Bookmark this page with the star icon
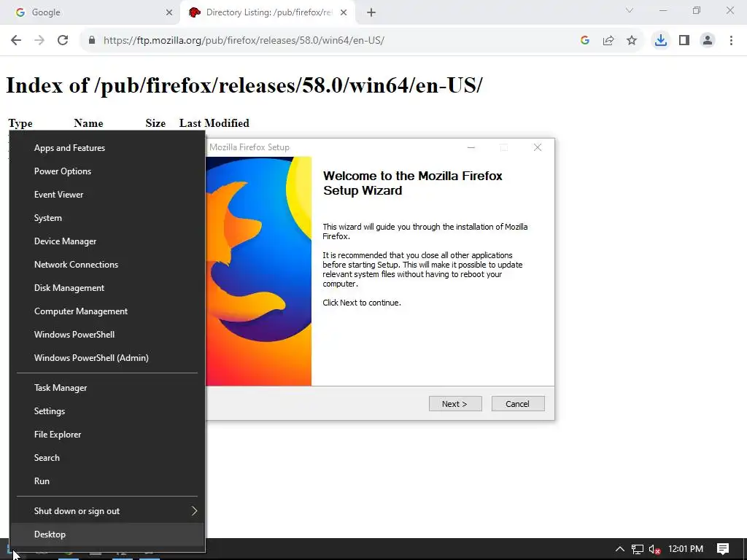Screen dimensions: 747x560 632,41
